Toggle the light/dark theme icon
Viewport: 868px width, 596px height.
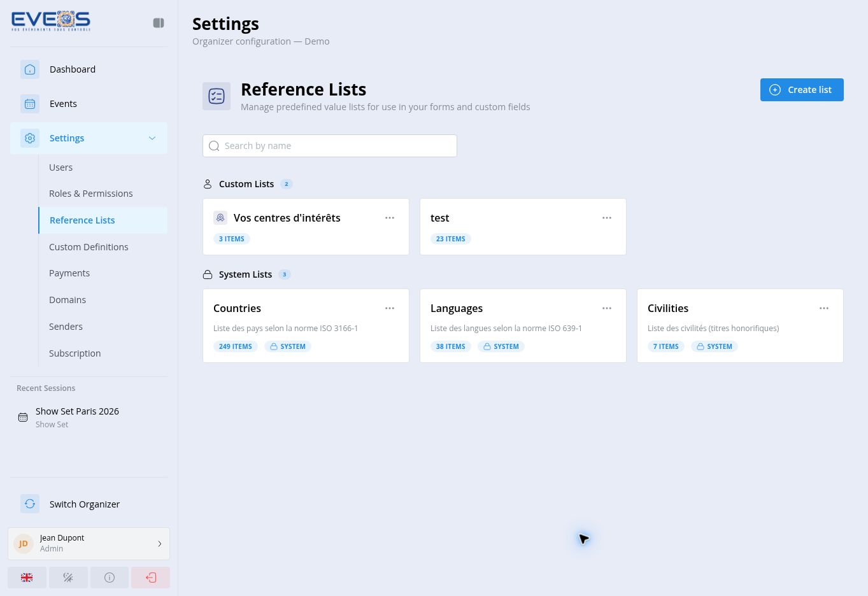(68, 578)
